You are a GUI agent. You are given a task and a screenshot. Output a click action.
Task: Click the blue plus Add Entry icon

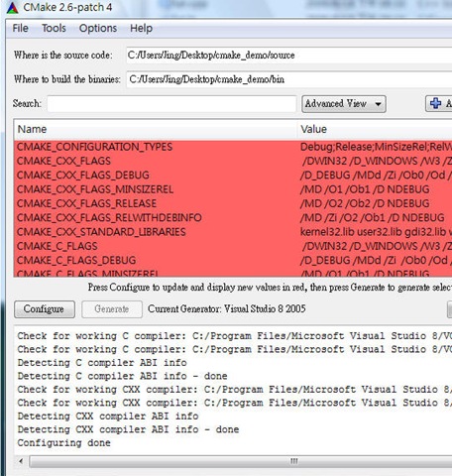click(435, 103)
